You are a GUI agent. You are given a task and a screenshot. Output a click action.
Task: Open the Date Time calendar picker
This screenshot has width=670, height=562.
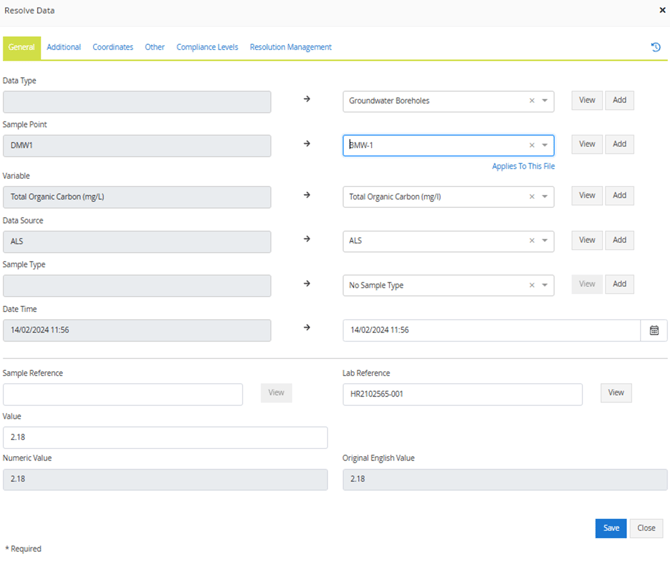[654, 330]
